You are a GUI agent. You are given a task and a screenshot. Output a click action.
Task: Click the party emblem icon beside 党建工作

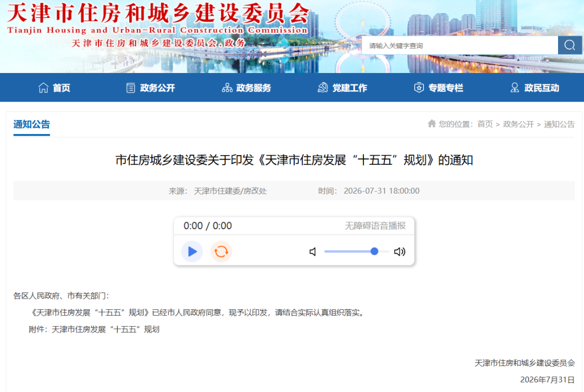(x=322, y=88)
